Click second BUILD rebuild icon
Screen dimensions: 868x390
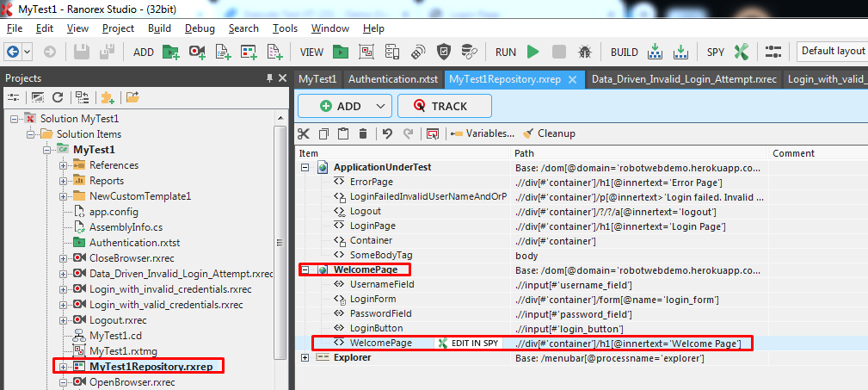pos(680,52)
